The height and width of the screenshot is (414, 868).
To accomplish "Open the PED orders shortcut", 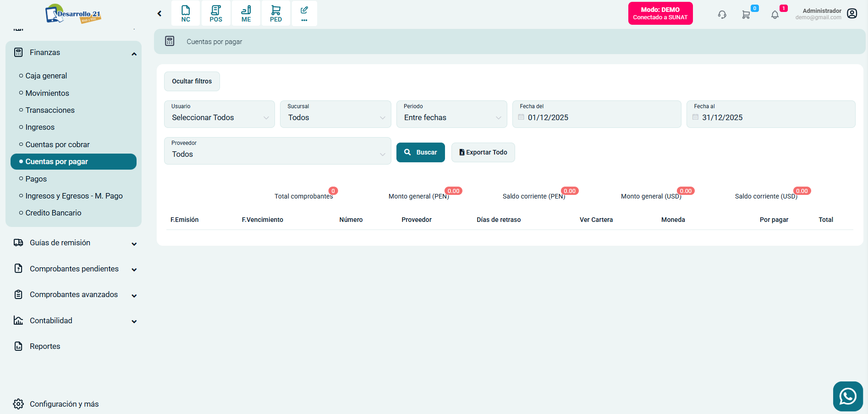I will pyautogui.click(x=276, y=13).
